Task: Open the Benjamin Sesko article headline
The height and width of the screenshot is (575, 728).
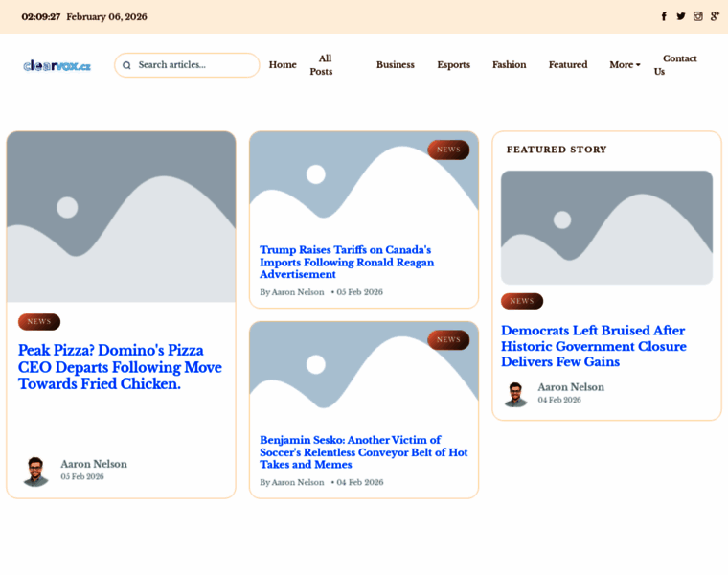Action: point(364,452)
